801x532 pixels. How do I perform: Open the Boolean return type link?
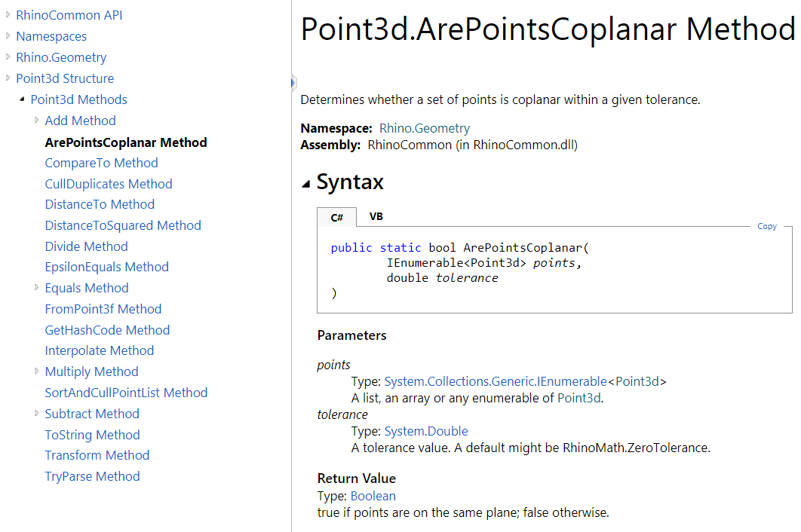373,496
